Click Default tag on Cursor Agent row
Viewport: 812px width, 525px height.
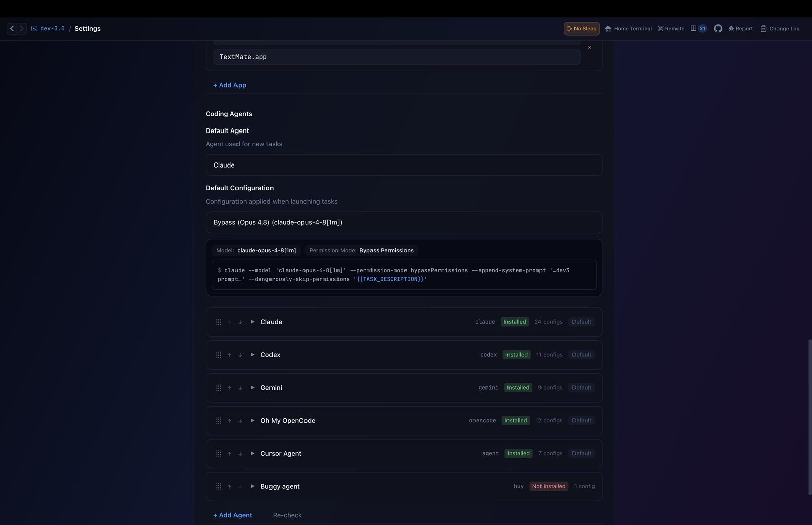tap(582, 454)
